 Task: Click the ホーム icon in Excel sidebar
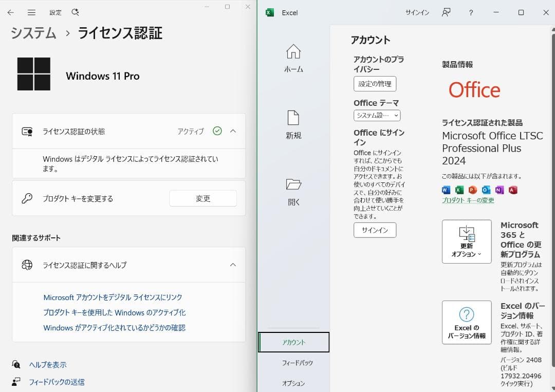tap(293, 51)
